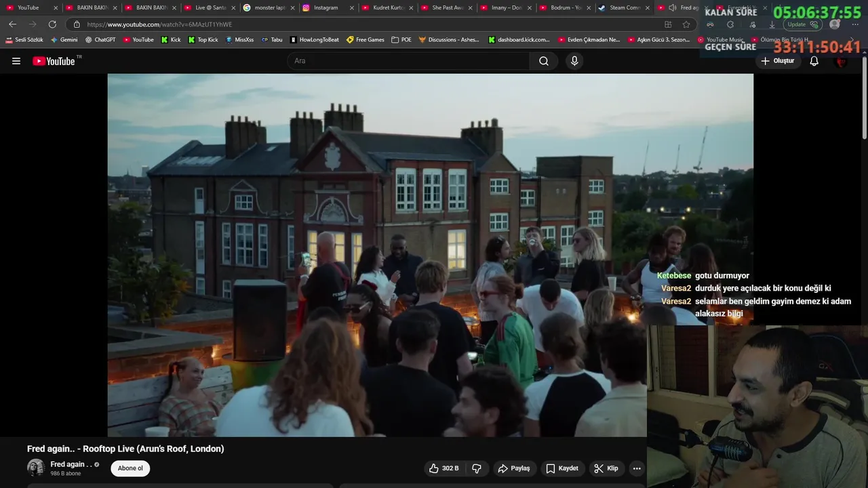
Task: Like the video showing 302 B
Action: pos(444,468)
